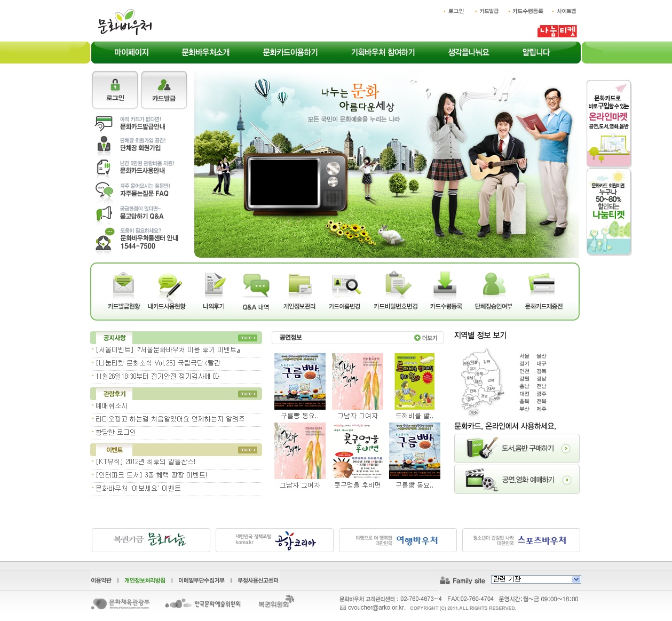Select the 카드이름변경 magnifier icon
This screenshot has height=621, width=672.
point(345,285)
